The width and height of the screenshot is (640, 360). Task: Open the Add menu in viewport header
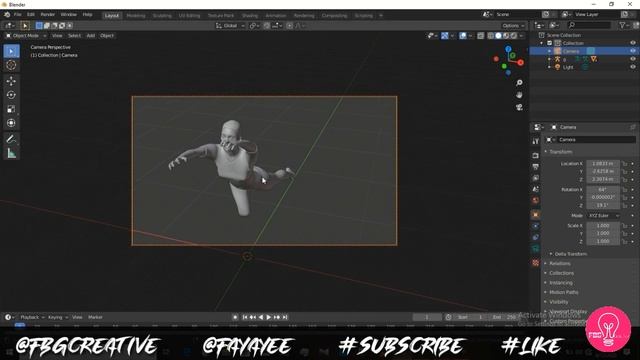point(91,36)
